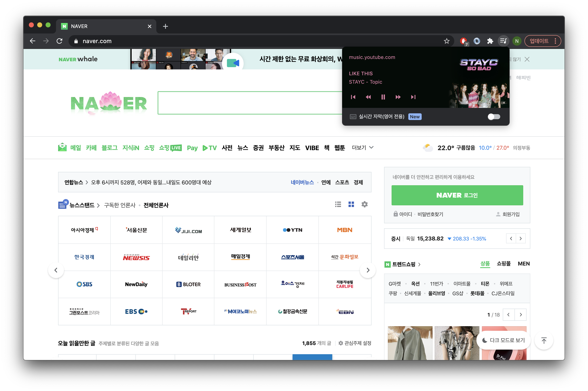Toggle live captions switch on

[x=494, y=117]
